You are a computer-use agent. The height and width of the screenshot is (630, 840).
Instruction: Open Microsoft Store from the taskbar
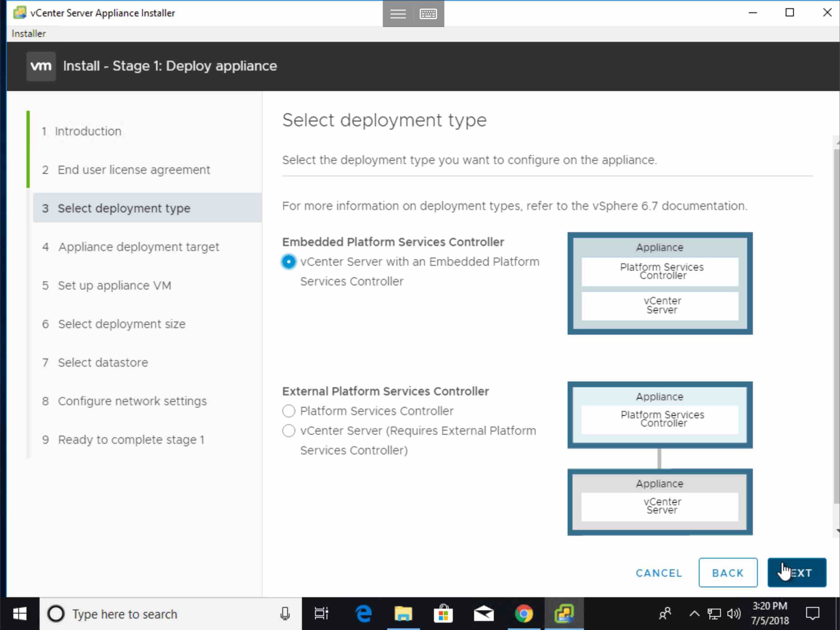(x=443, y=614)
